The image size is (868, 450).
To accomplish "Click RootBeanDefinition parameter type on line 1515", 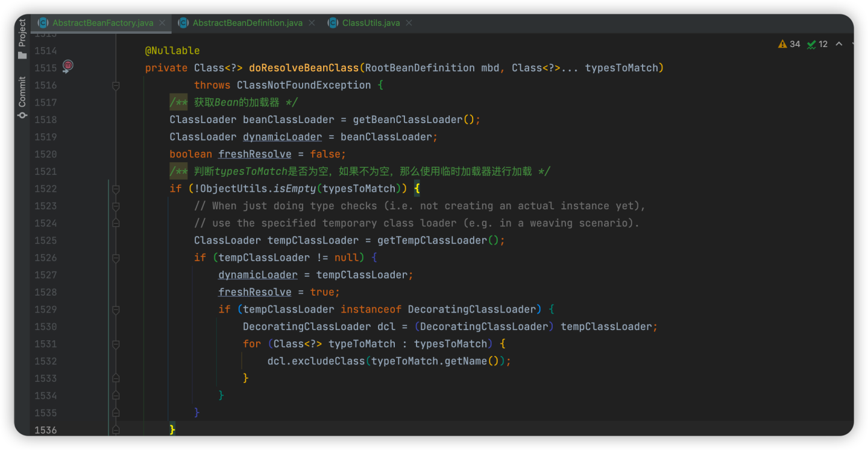I will click(x=420, y=68).
